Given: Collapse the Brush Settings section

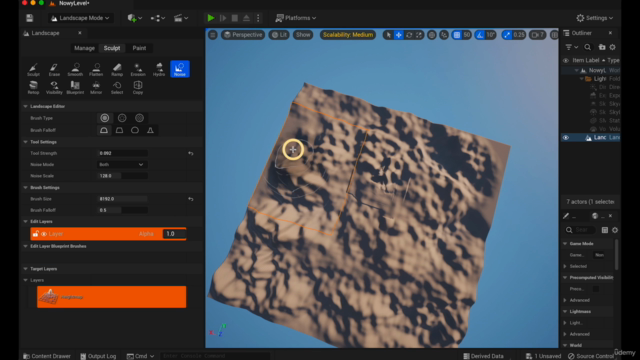Looking at the screenshot, I should pyautogui.click(x=25, y=188).
